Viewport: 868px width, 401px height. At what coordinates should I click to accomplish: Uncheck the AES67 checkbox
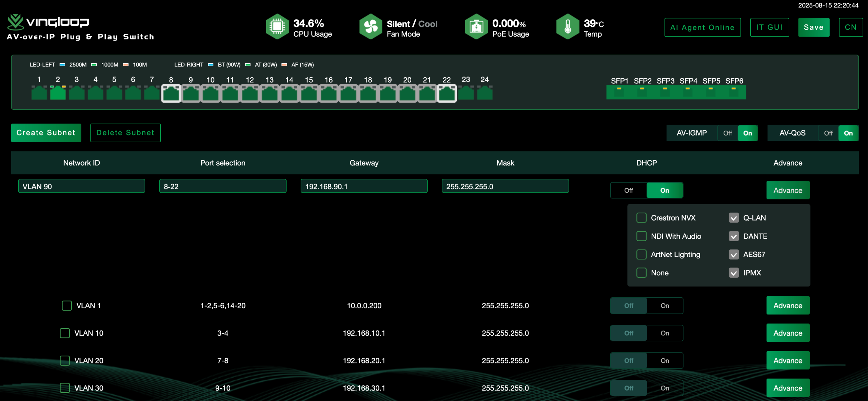click(734, 254)
